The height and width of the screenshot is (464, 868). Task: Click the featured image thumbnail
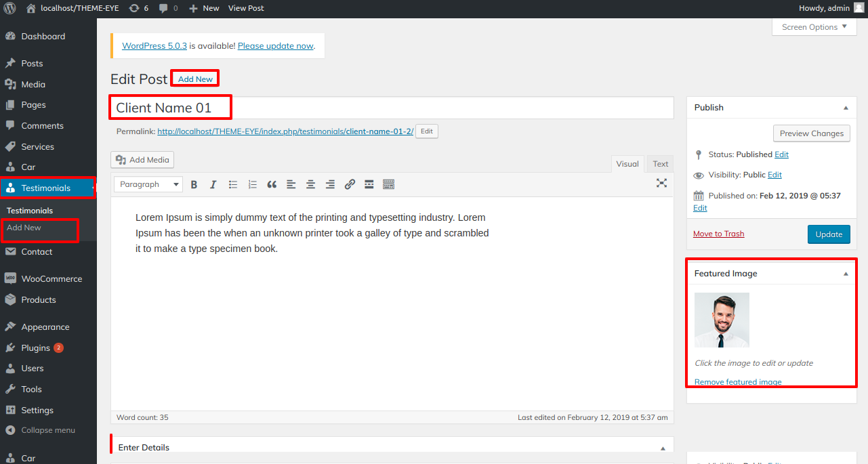point(722,320)
